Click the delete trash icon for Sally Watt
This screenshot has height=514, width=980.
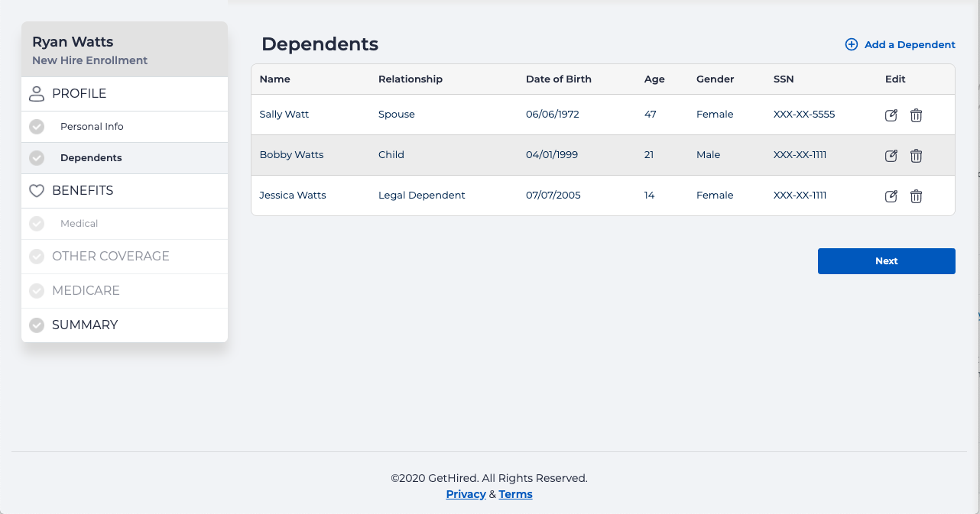tap(916, 115)
